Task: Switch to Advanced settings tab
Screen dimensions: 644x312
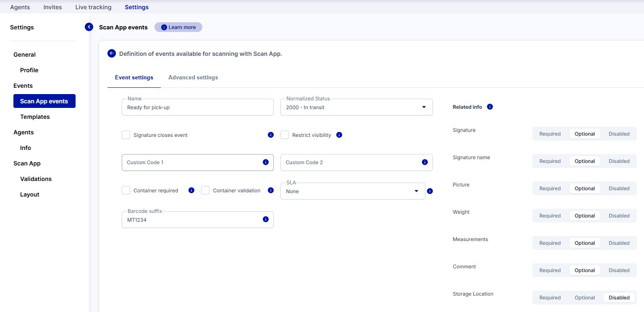Action: tap(193, 78)
